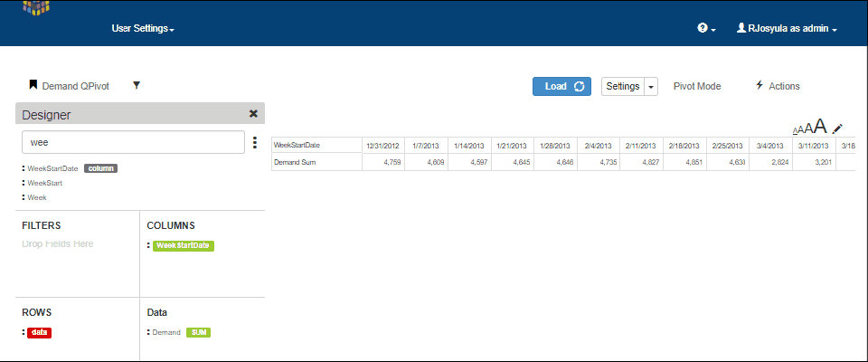The image size is (868, 362).
Task: Click the 1/7/2013 column header
Action: (426, 146)
